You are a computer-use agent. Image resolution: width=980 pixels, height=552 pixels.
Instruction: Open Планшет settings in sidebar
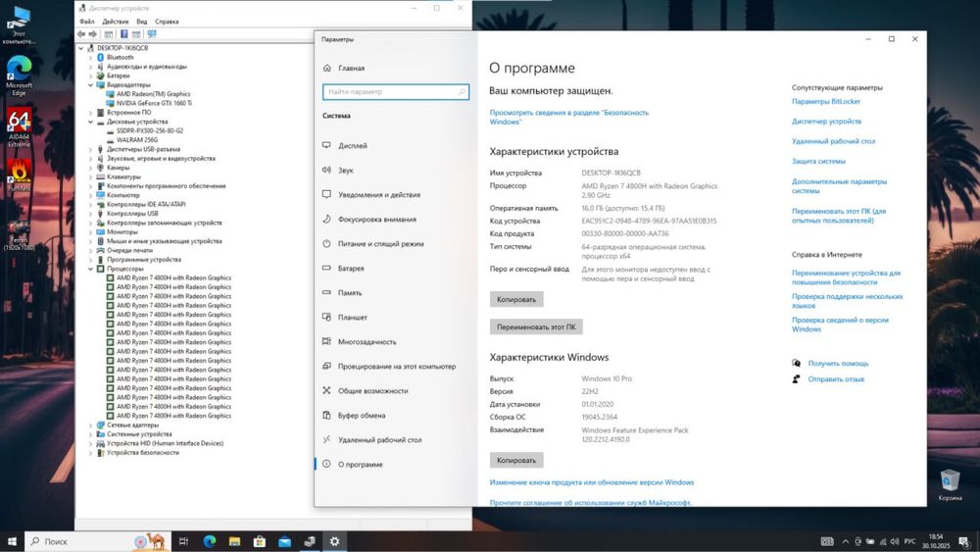[x=353, y=318]
